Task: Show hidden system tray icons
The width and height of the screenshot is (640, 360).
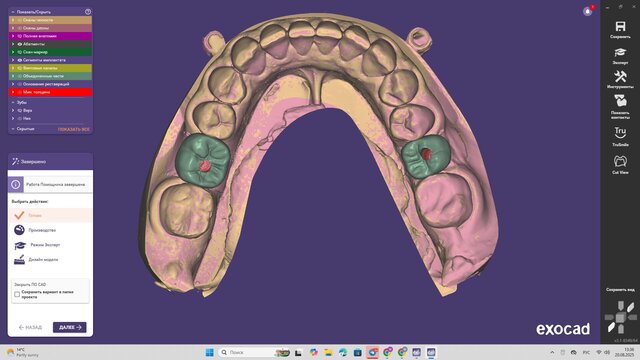Action: [552, 352]
